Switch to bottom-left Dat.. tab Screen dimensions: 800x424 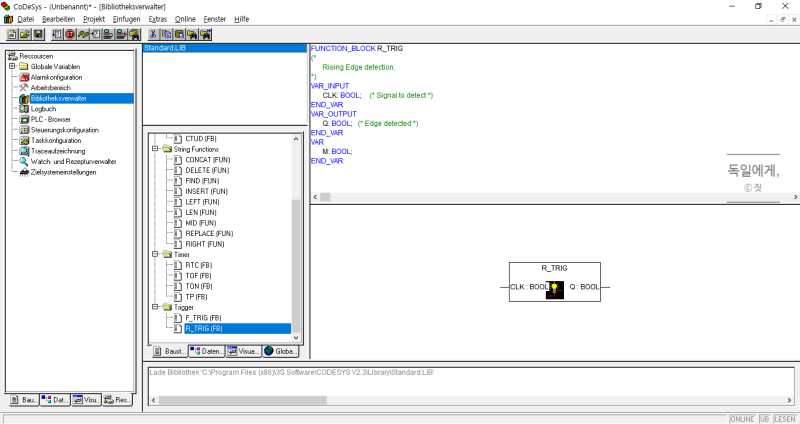[55, 400]
